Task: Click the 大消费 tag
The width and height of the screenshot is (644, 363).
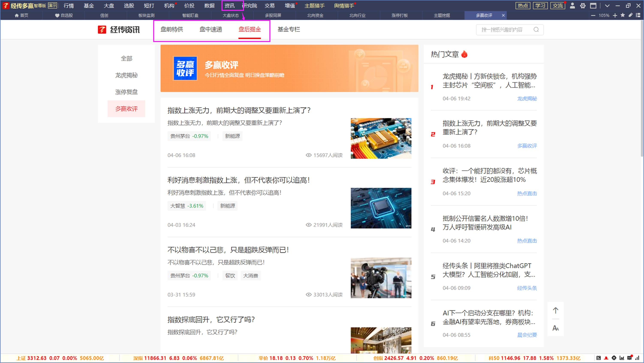Action: [x=250, y=276]
